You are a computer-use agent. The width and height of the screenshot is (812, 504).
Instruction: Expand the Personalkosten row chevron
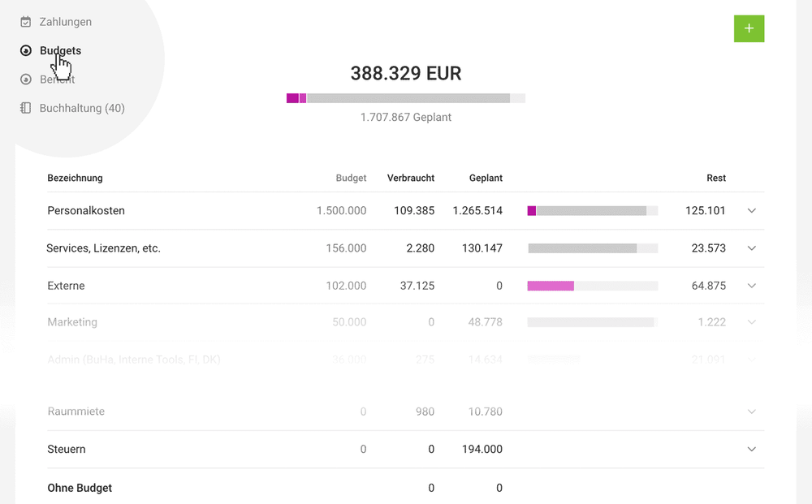pyautogui.click(x=752, y=210)
